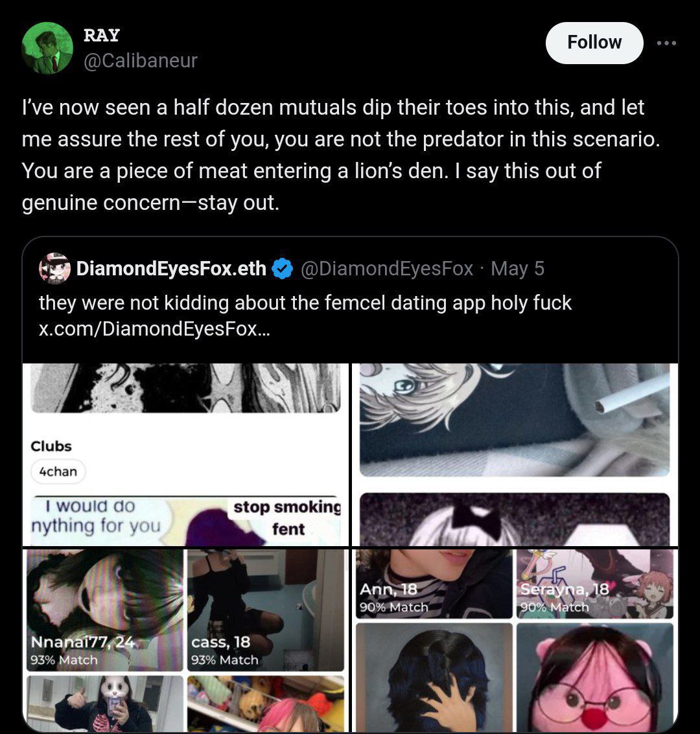Open the dark blue hair photo thumbnail
The width and height of the screenshot is (700, 734).
[x=434, y=676]
